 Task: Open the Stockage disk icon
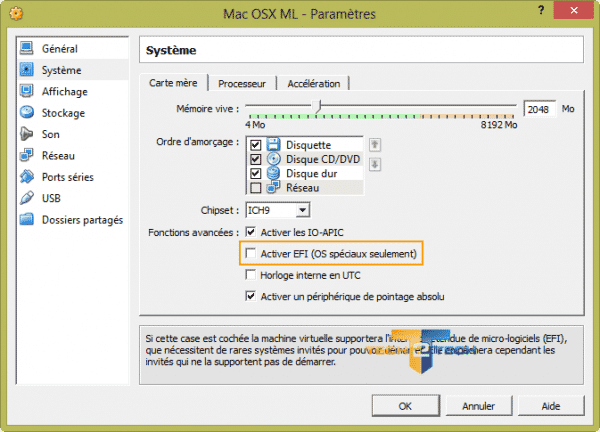[26, 112]
